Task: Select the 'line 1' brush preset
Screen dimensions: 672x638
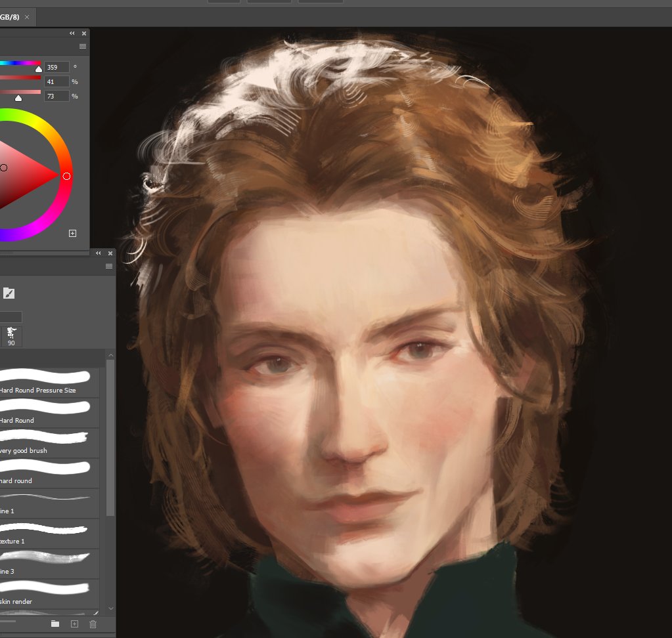Action: [49, 503]
